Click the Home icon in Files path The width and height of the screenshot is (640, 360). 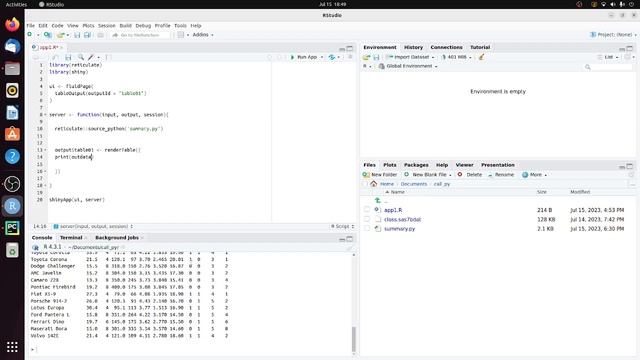point(373,184)
